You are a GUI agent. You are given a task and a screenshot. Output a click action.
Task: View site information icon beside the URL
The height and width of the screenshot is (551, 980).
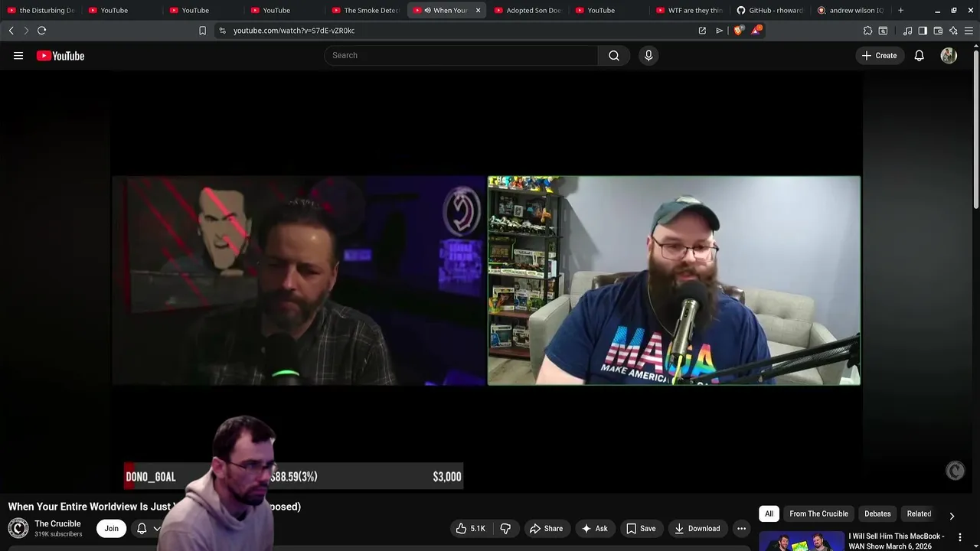pyautogui.click(x=222, y=31)
